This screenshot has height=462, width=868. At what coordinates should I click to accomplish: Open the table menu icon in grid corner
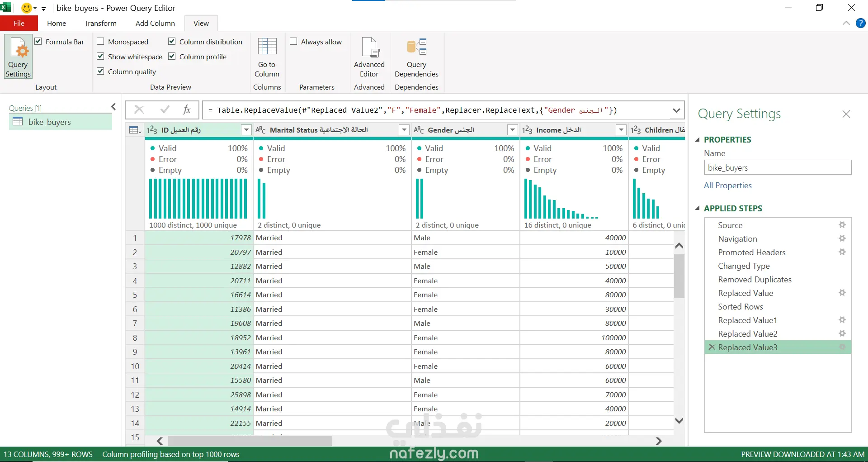(135, 130)
